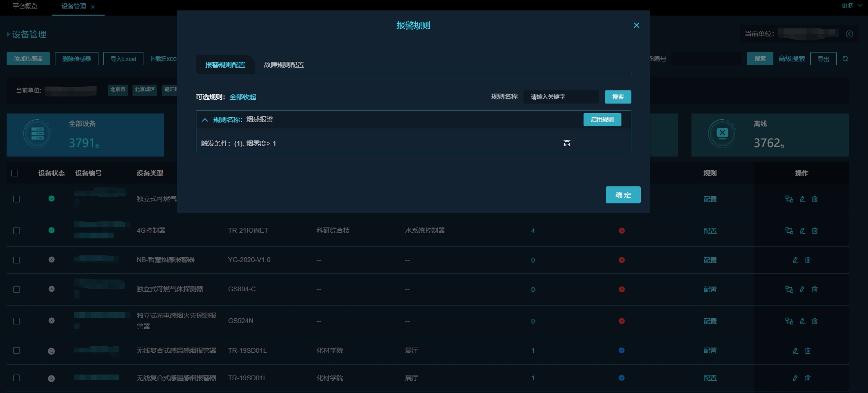Open the 故障规则配置 tab
Viewport: 868px width, 393px height.
(283, 65)
